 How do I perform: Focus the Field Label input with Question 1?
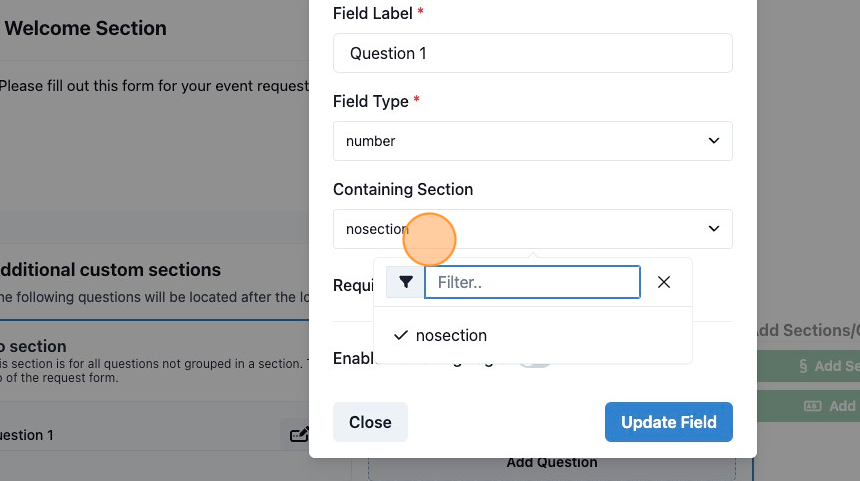click(533, 53)
